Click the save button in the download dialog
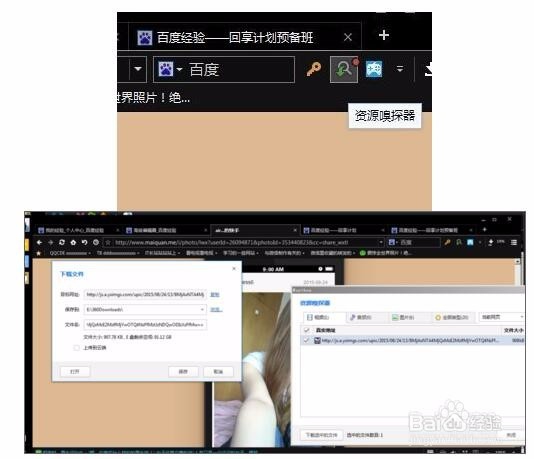This screenshot has height=459, width=534. (183, 371)
